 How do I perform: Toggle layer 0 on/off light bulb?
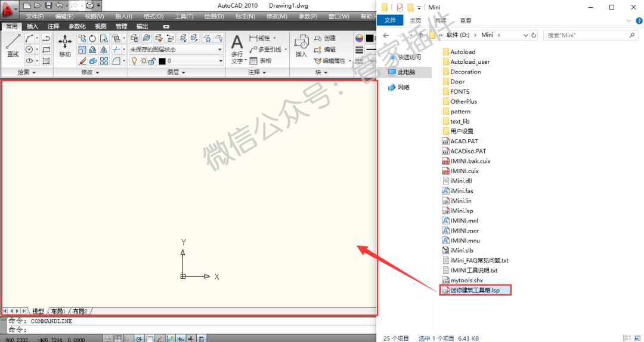[134, 61]
